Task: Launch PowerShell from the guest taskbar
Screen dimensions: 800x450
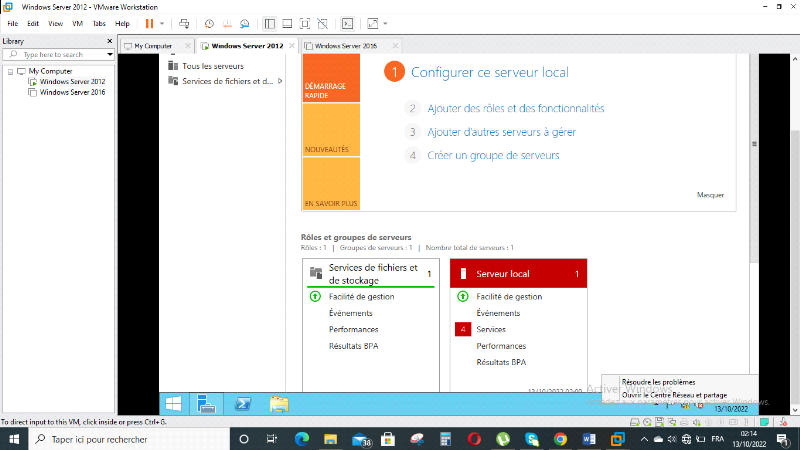Action: tap(242, 404)
